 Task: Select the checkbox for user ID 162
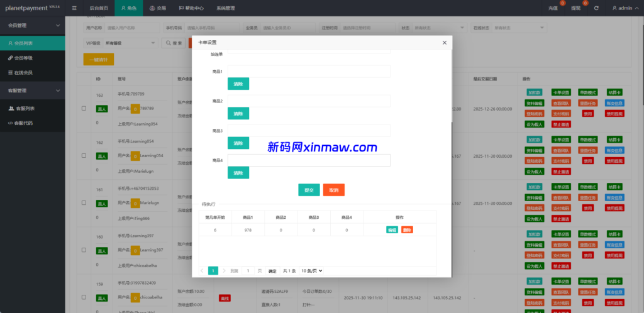point(84,155)
